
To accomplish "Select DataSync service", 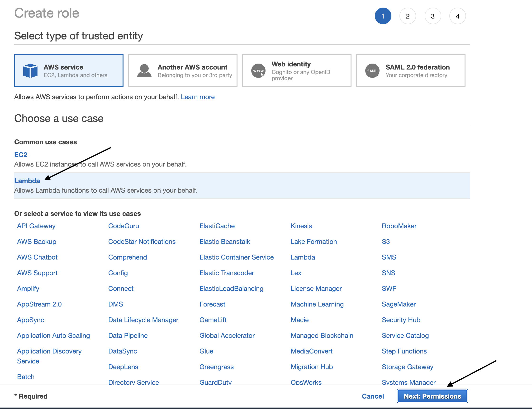I will (123, 351).
